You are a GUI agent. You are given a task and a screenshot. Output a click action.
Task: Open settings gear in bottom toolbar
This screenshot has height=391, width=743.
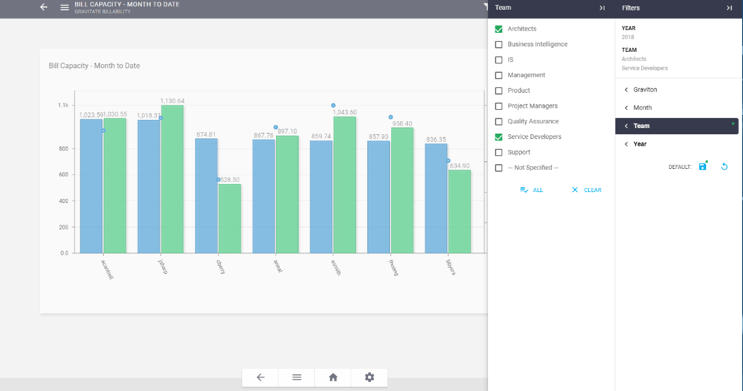(x=369, y=377)
